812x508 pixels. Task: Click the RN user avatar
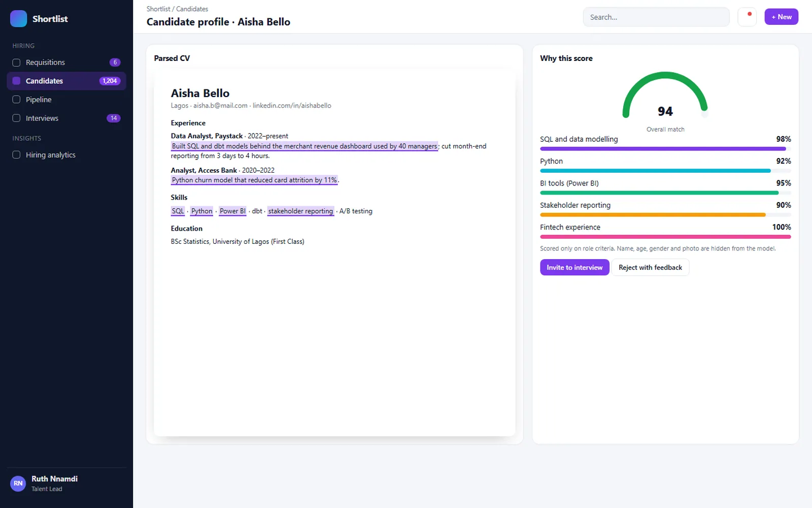(18, 483)
